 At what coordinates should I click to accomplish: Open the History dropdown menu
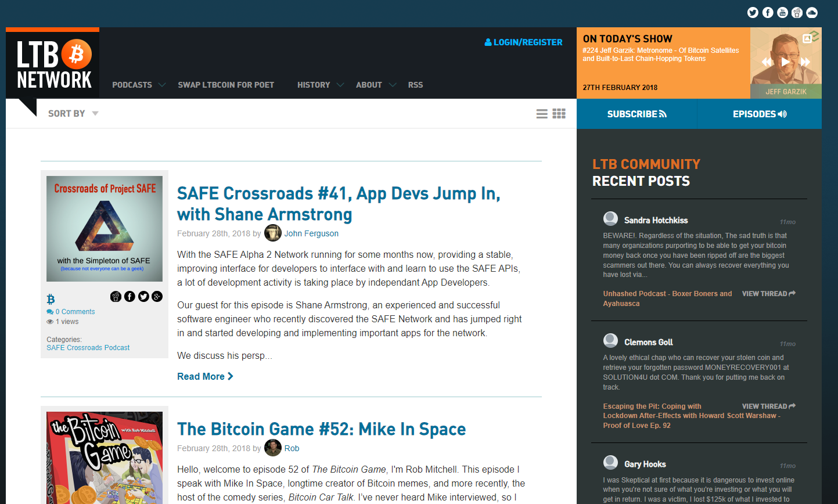click(321, 85)
